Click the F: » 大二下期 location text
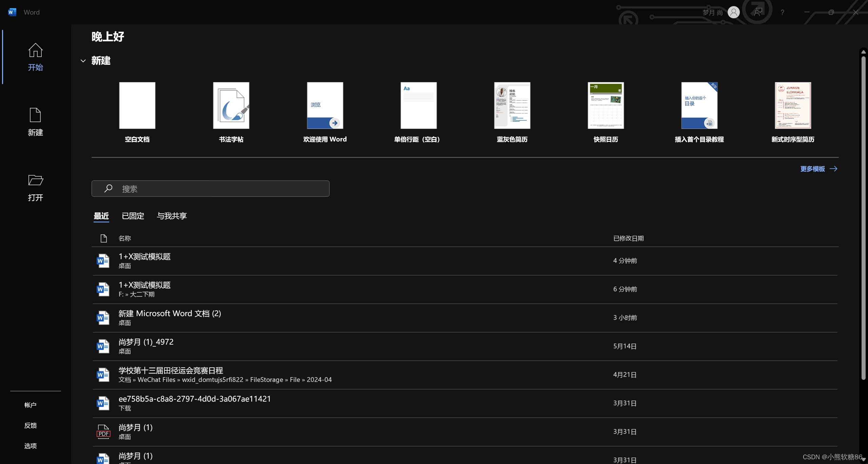Screen dimensions: 868x464 coord(136,294)
